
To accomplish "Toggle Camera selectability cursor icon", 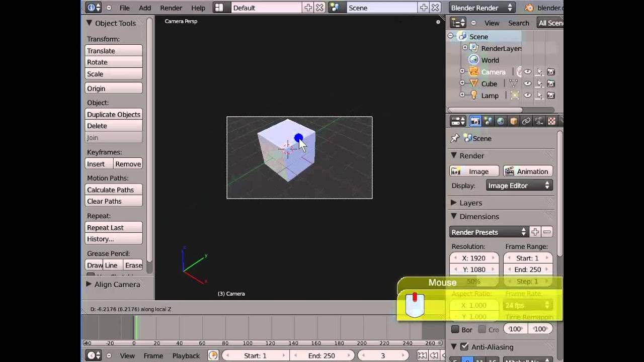I will pyautogui.click(x=539, y=72).
